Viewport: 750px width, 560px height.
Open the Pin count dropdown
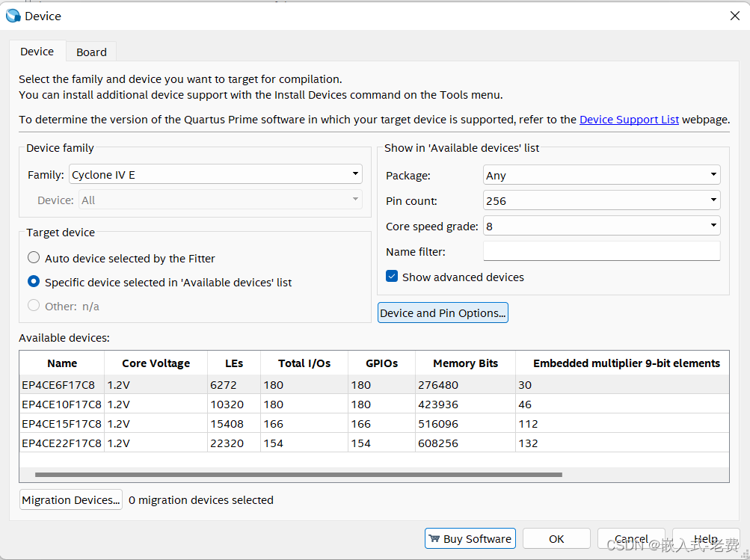pos(601,200)
